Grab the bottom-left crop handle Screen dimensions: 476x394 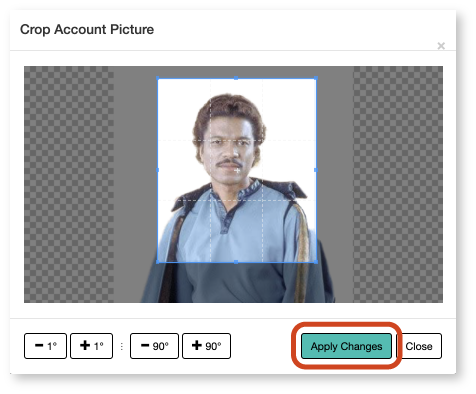click(158, 262)
